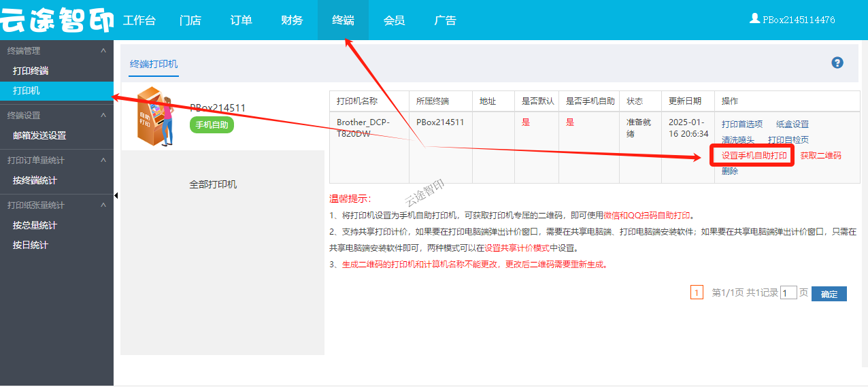Image resolution: width=868 pixels, height=387 pixels.
Task: Select the 终端打印机 tab
Action: coord(154,64)
